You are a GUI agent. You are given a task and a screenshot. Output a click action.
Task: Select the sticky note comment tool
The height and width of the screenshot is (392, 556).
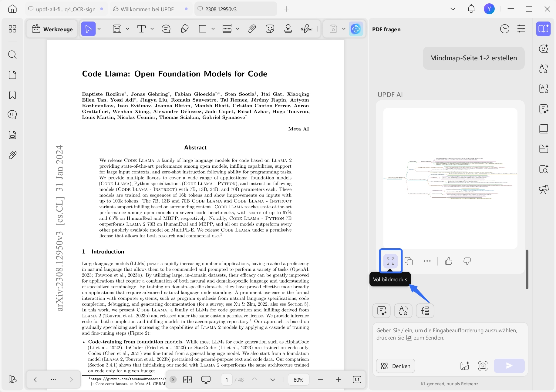click(166, 29)
